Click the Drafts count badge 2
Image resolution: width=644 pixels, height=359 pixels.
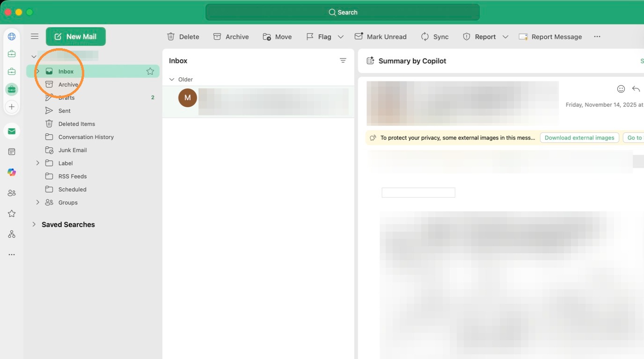pyautogui.click(x=153, y=97)
